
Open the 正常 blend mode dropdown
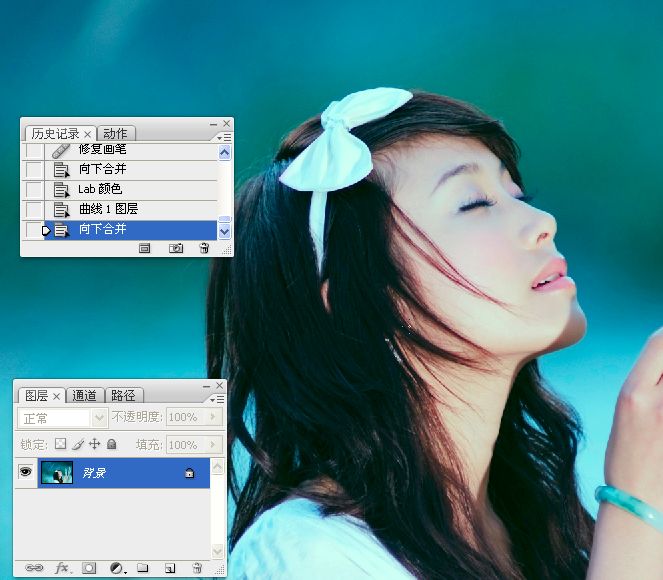(99, 417)
